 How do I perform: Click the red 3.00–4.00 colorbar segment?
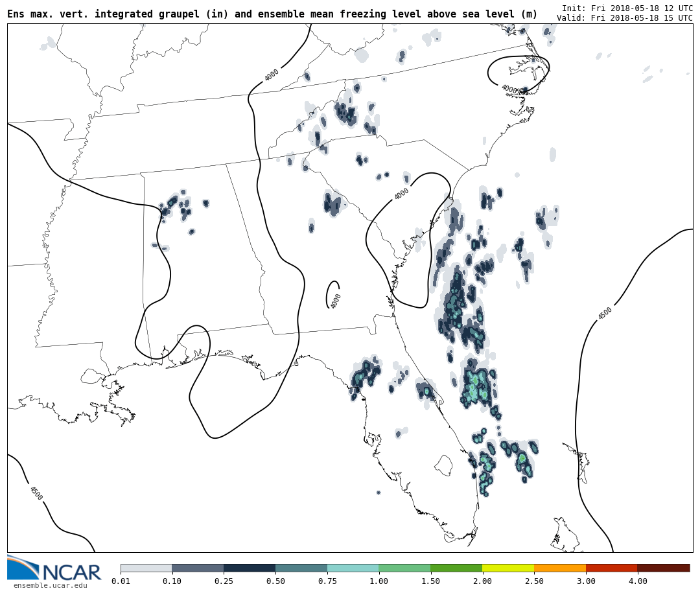tap(612, 568)
